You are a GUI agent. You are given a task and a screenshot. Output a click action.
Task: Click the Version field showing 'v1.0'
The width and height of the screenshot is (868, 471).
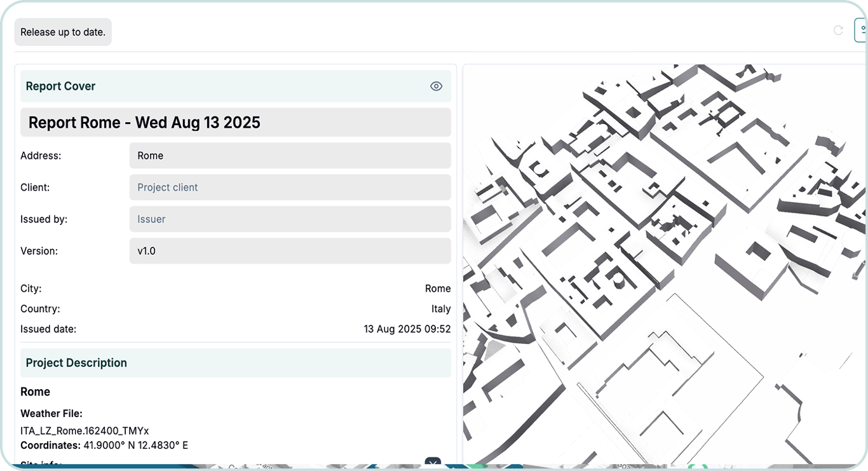290,250
